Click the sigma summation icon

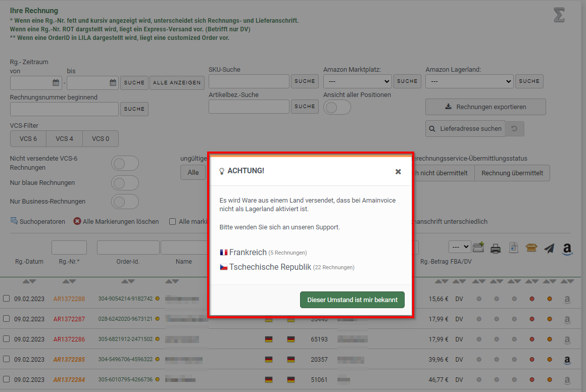click(x=559, y=15)
